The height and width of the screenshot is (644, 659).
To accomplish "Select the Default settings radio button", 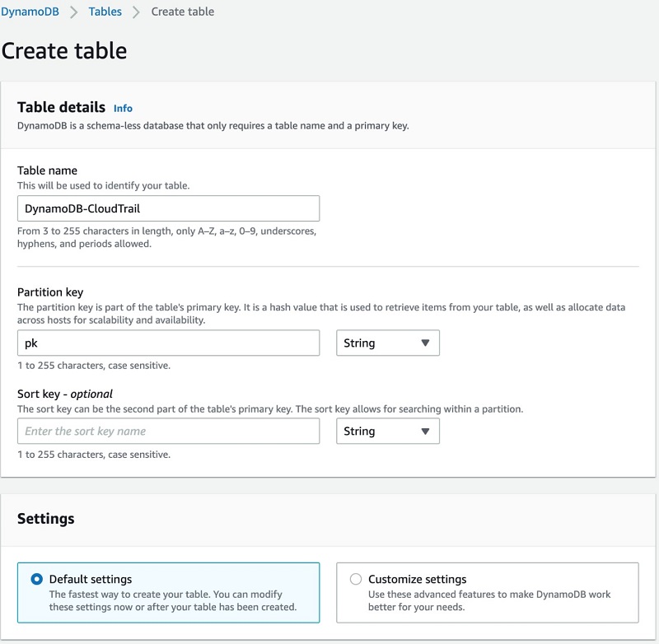I will coord(36,579).
